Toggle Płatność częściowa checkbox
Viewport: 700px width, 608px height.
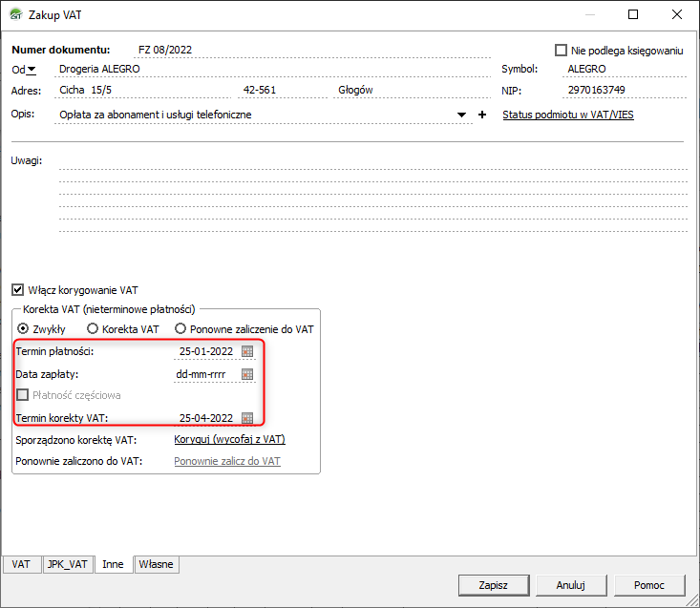[x=22, y=395]
